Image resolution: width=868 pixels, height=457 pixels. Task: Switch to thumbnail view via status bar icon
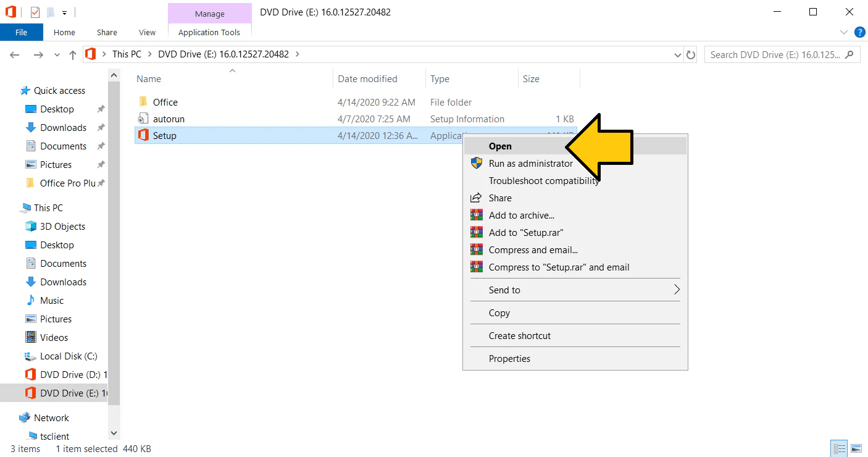coord(856,448)
